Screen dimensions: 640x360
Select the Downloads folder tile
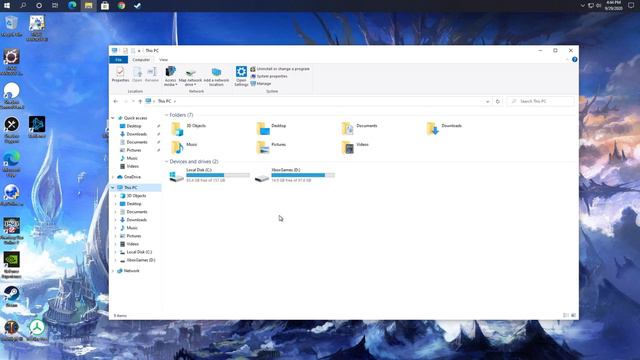click(x=444, y=128)
